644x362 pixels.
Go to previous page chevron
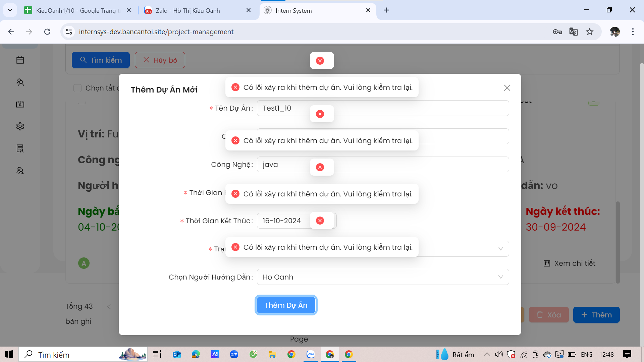click(x=109, y=307)
